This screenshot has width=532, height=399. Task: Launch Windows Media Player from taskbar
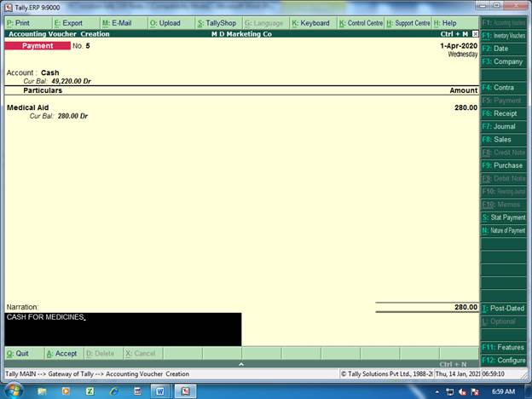(66, 391)
